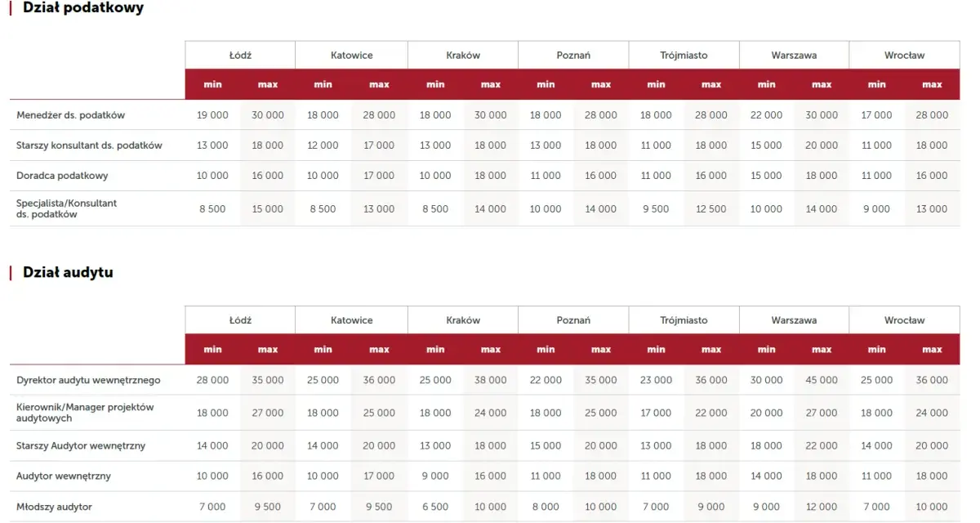
Task: Click Katowice min 12 000 for Starszy konsultant
Action: point(323,145)
